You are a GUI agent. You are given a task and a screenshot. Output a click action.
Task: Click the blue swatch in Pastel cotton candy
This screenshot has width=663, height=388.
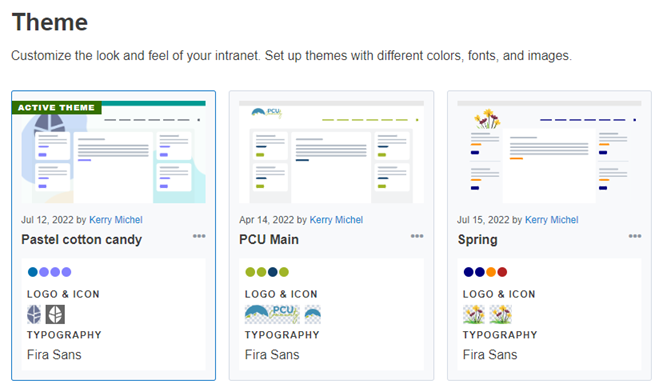point(33,272)
